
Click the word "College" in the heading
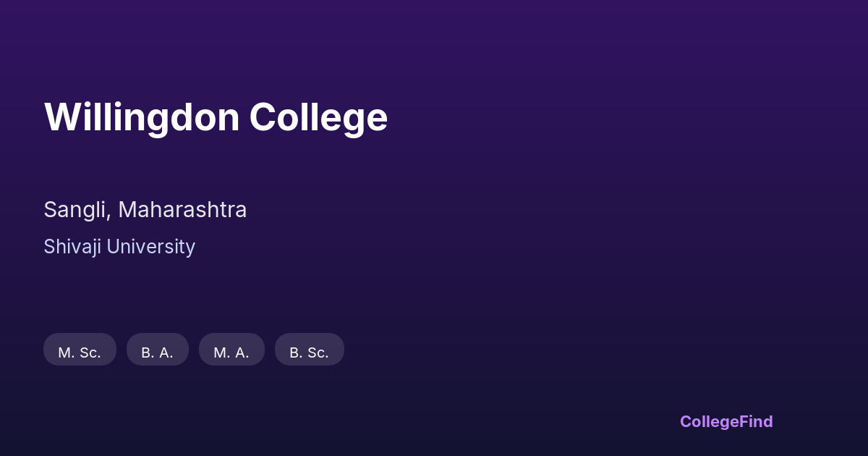click(318, 117)
